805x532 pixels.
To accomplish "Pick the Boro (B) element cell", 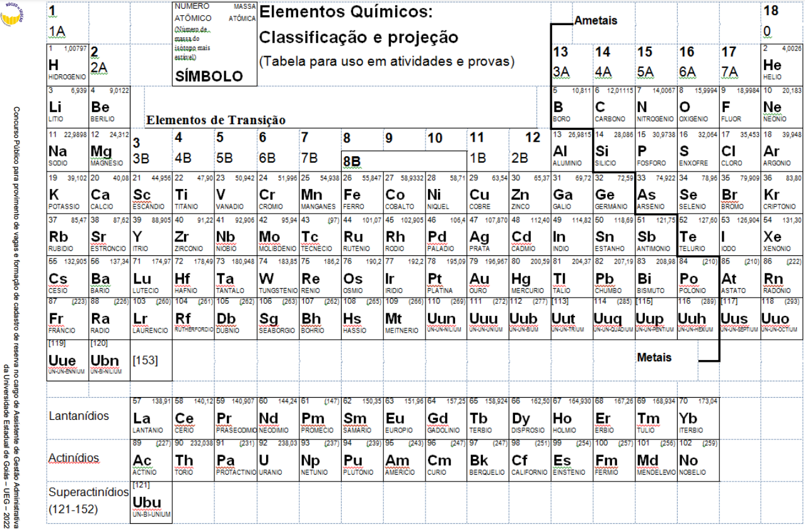I will [x=572, y=107].
